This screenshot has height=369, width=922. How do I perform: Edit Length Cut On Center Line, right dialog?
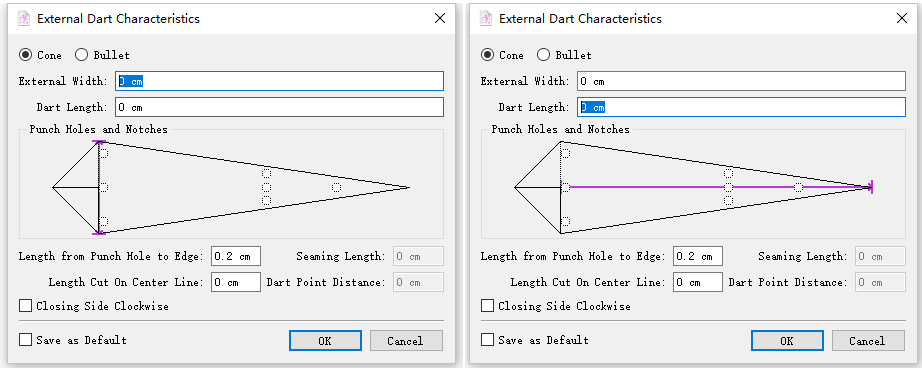click(698, 282)
